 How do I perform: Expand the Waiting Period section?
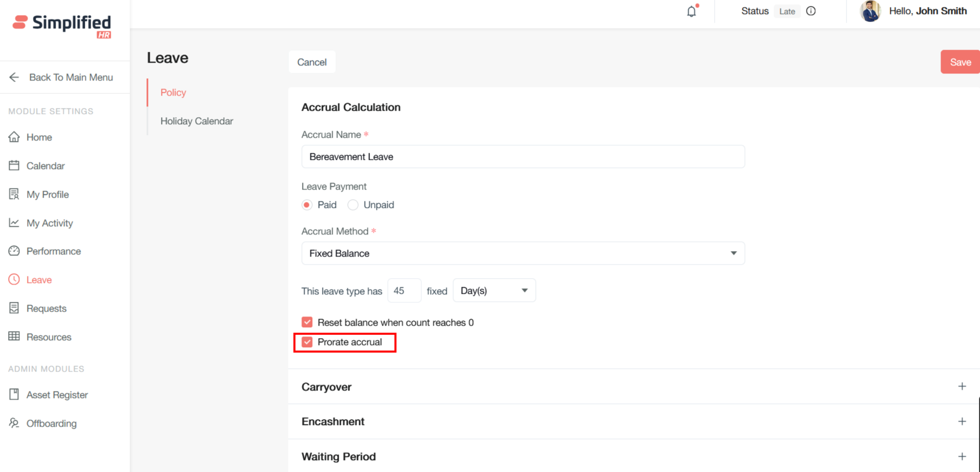tap(962, 456)
